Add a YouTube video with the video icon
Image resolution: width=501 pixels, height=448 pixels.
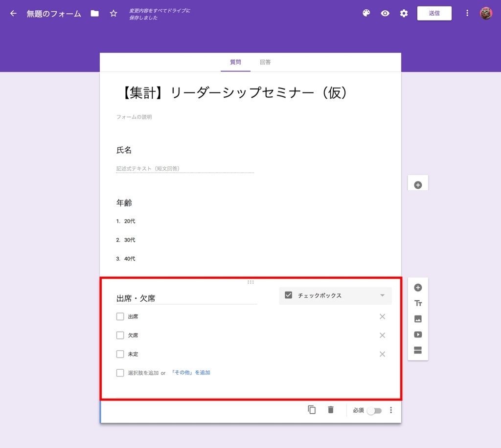click(x=418, y=335)
